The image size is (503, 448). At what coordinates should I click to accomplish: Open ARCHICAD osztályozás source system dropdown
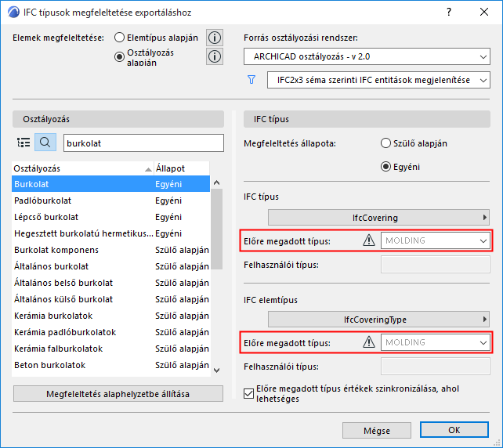[x=367, y=56]
